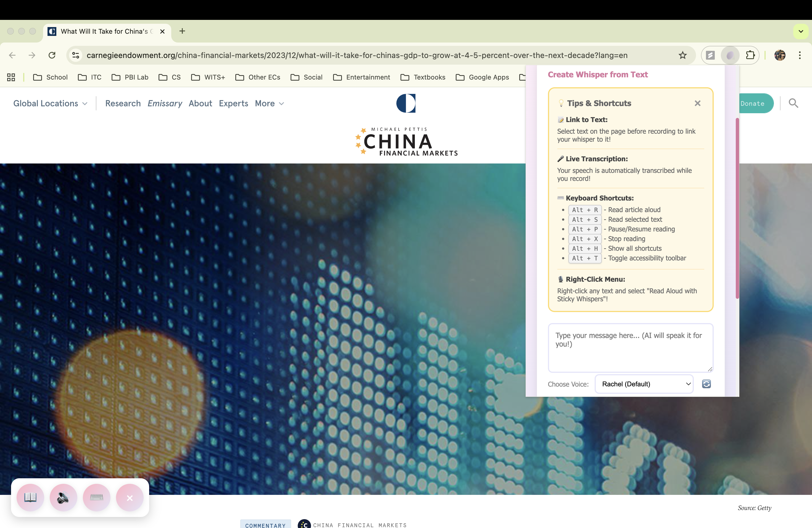This screenshot has width=812, height=528.
Task: Click the keyboard shortcuts icon in floating toolbar
Action: (97, 497)
